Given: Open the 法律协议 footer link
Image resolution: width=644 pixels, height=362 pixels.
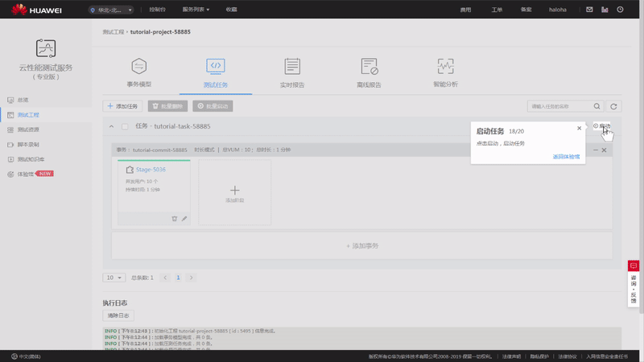Looking at the screenshot, I should tap(568, 356).
